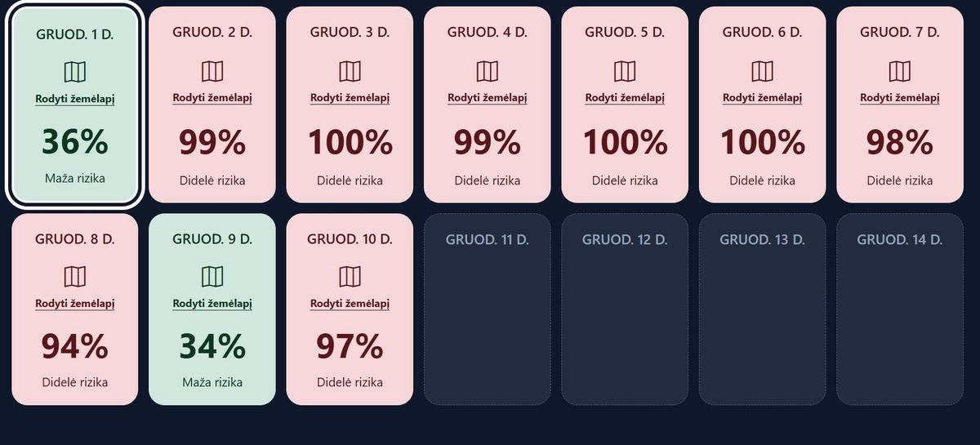Click 'Rodyti žemėlapį' link for Gruod. 1 d.

coord(74,99)
